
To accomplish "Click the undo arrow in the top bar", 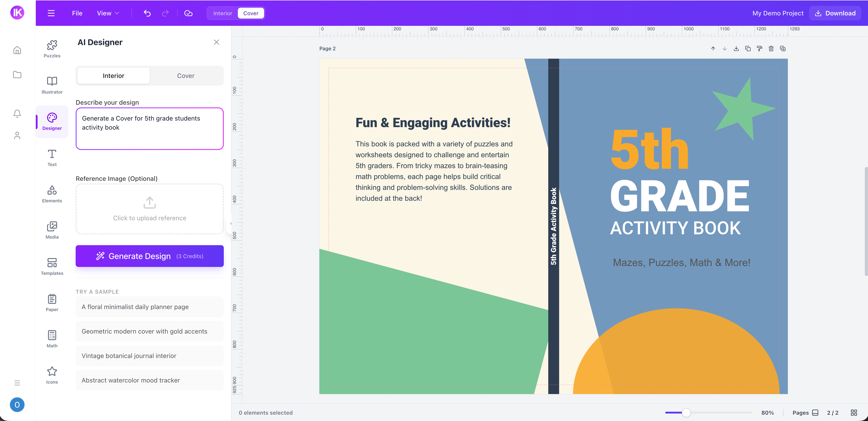I will click(147, 13).
